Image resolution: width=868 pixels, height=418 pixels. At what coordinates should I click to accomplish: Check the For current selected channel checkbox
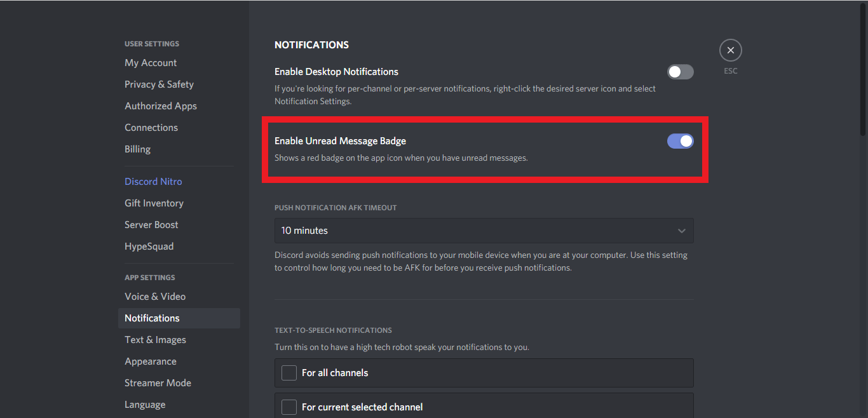289,407
